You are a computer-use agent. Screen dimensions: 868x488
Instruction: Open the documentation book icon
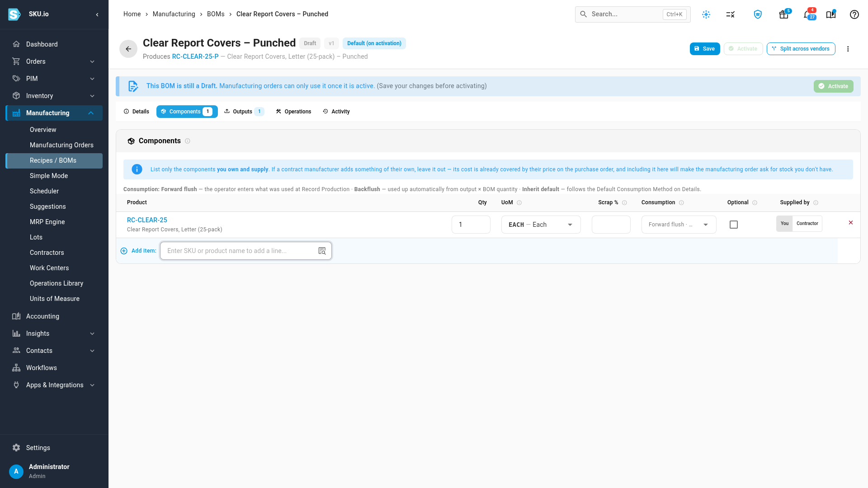point(831,14)
